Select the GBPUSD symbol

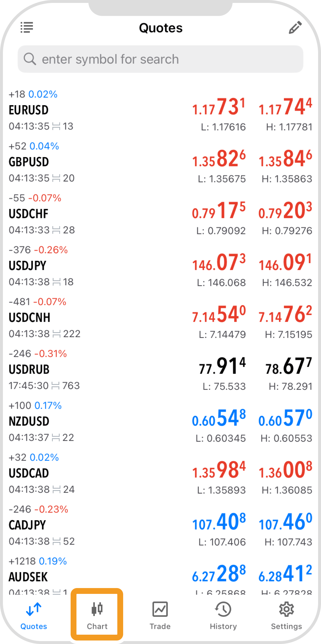tap(29, 162)
